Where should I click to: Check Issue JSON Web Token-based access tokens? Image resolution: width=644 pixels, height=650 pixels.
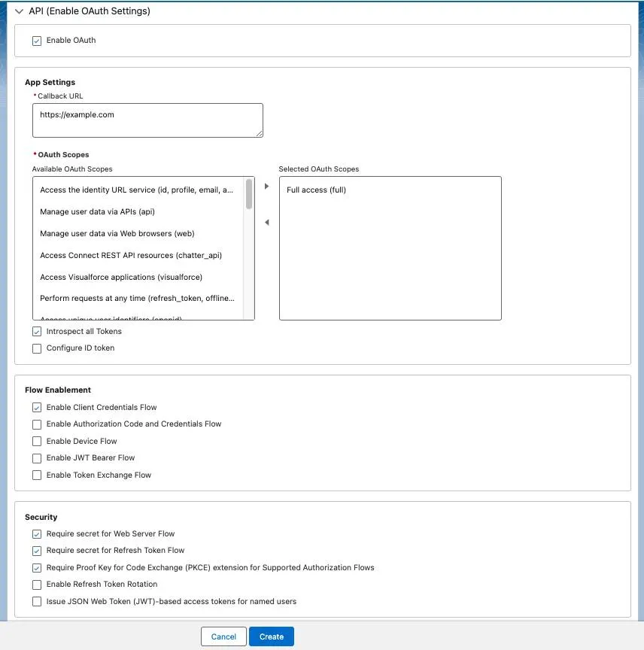[37, 602]
